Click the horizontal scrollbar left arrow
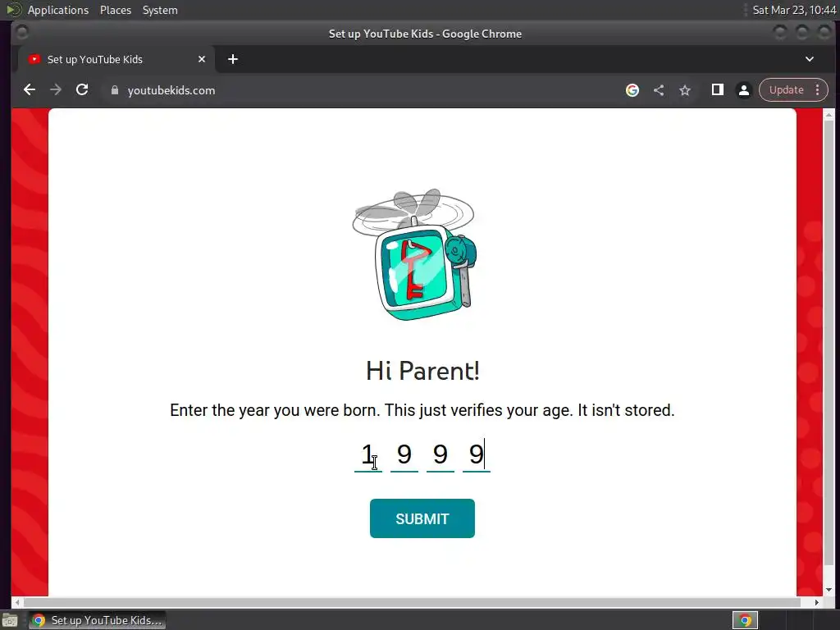The height and width of the screenshot is (630, 840). click(17, 602)
